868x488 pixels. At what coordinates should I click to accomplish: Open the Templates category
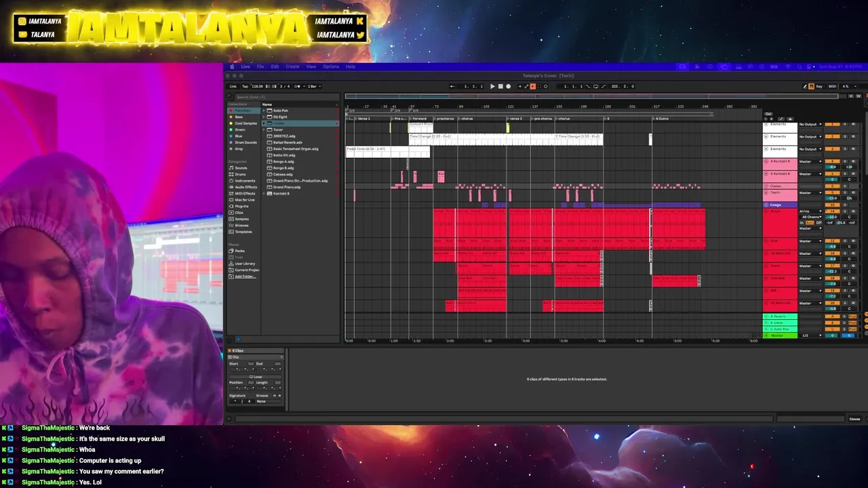coord(243,232)
